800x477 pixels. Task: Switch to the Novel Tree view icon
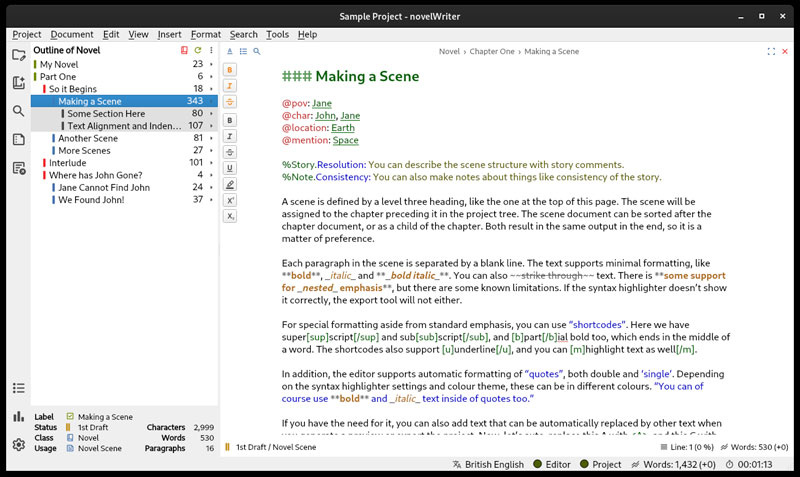click(x=19, y=83)
